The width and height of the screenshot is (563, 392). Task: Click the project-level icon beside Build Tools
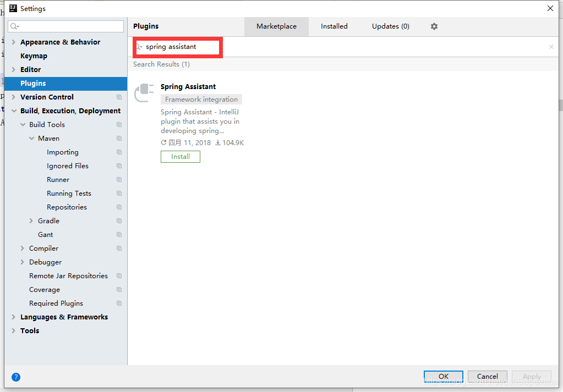pyautogui.click(x=119, y=124)
